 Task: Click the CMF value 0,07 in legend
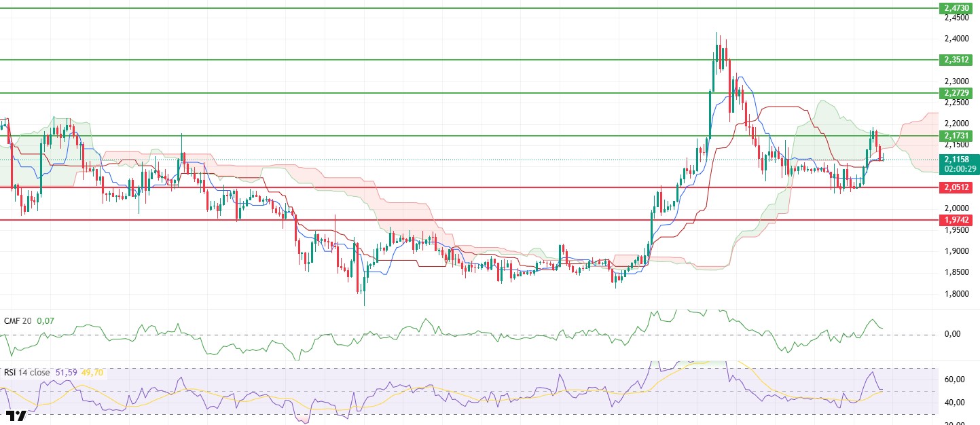point(45,320)
